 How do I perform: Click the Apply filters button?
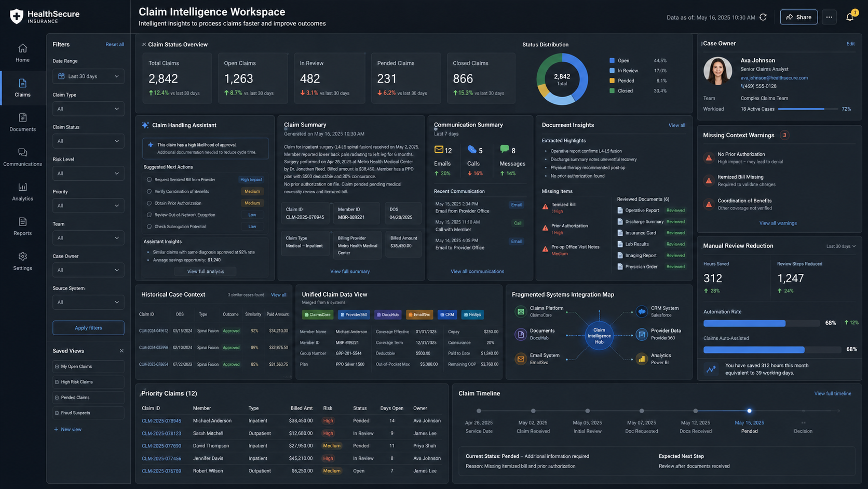click(x=88, y=328)
